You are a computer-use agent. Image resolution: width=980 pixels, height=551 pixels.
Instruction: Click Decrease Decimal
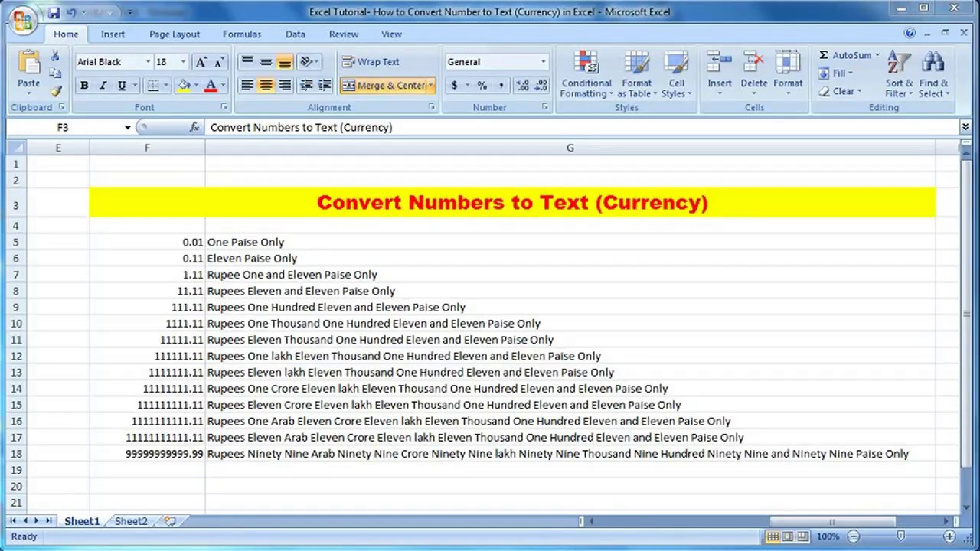click(541, 86)
